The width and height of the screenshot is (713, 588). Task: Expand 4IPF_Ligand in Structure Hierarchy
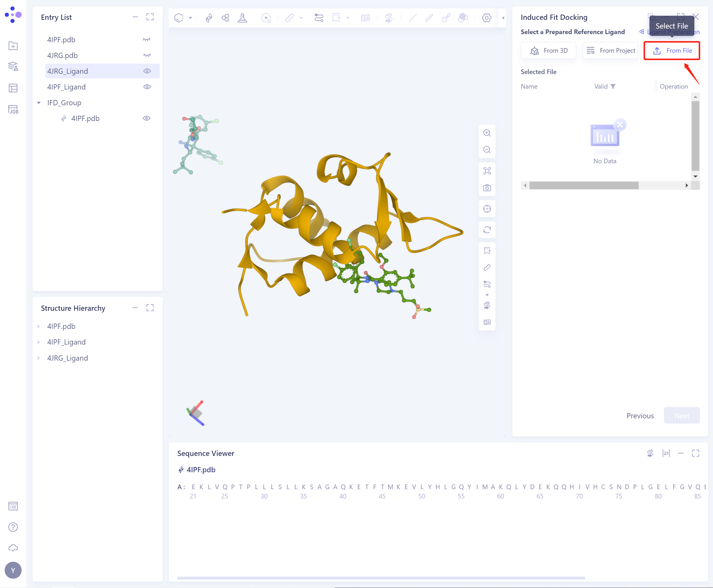click(x=38, y=342)
